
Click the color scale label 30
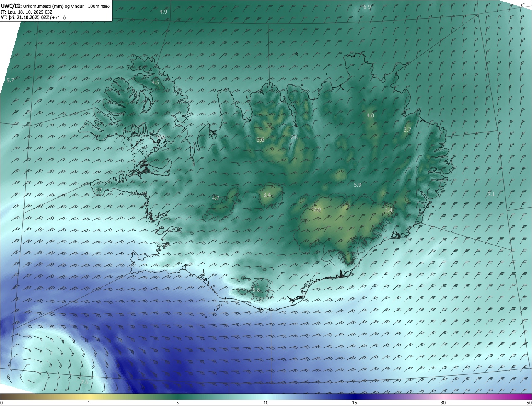[443, 403]
